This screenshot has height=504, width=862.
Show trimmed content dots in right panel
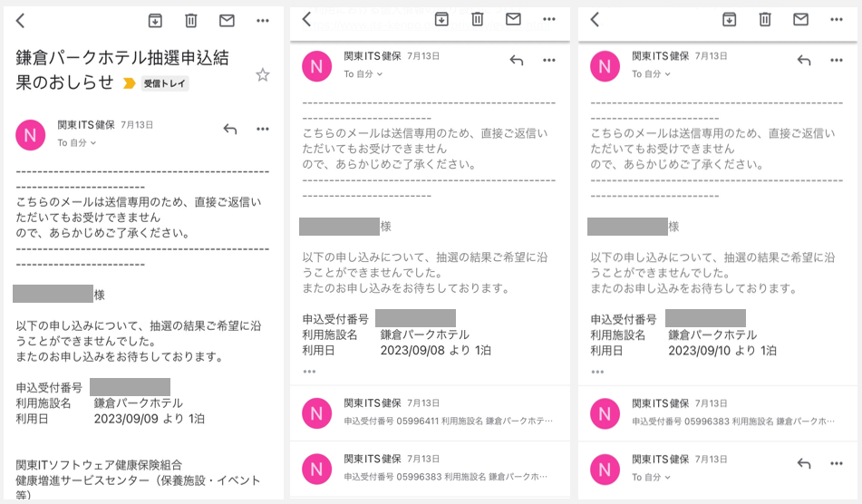coord(597,372)
